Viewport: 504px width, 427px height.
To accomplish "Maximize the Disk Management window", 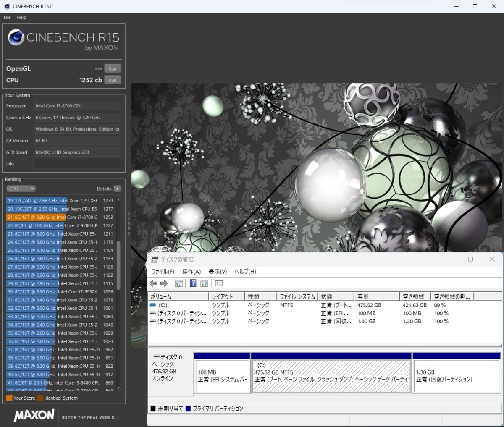I will coord(470,259).
